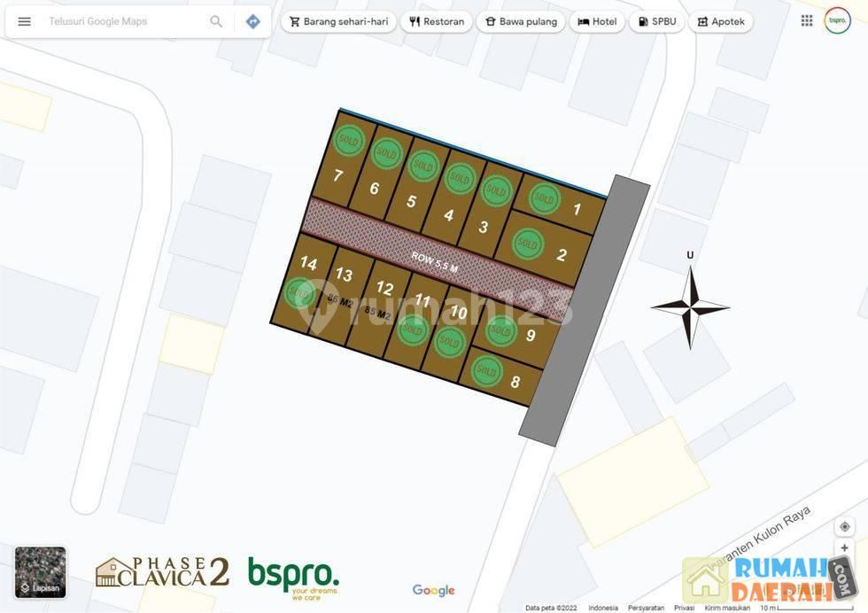Click the Indonesia region link
The image size is (868, 613).
click(603, 608)
